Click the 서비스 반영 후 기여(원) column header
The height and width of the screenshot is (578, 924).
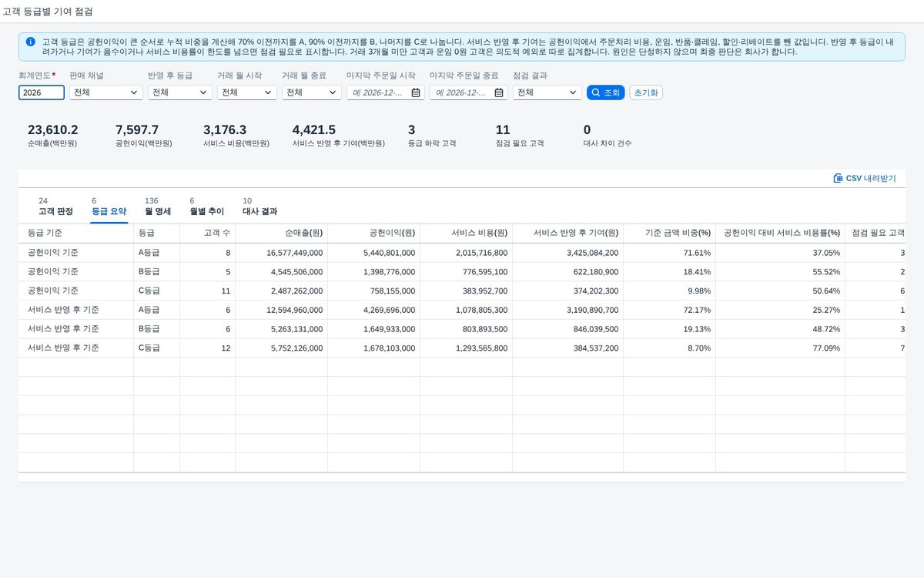click(x=567, y=234)
